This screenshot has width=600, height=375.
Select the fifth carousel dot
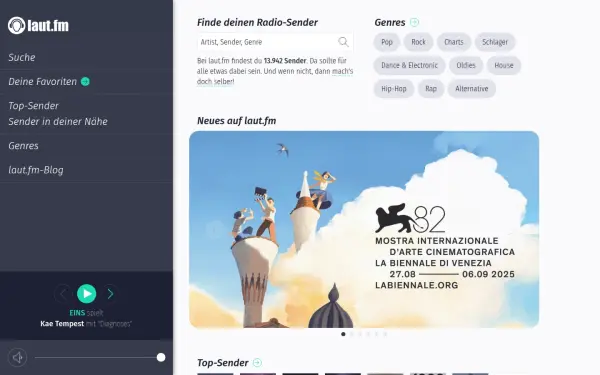377,334
